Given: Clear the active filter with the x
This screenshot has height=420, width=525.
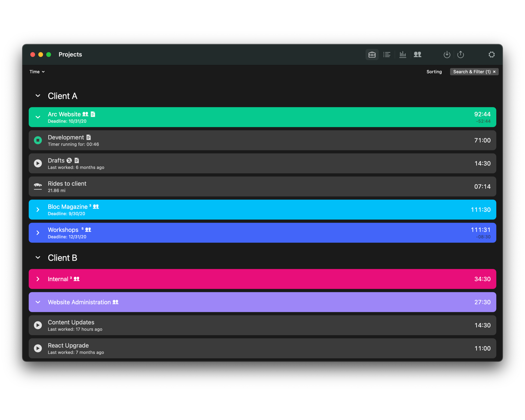Looking at the screenshot, I should [494, 72].
